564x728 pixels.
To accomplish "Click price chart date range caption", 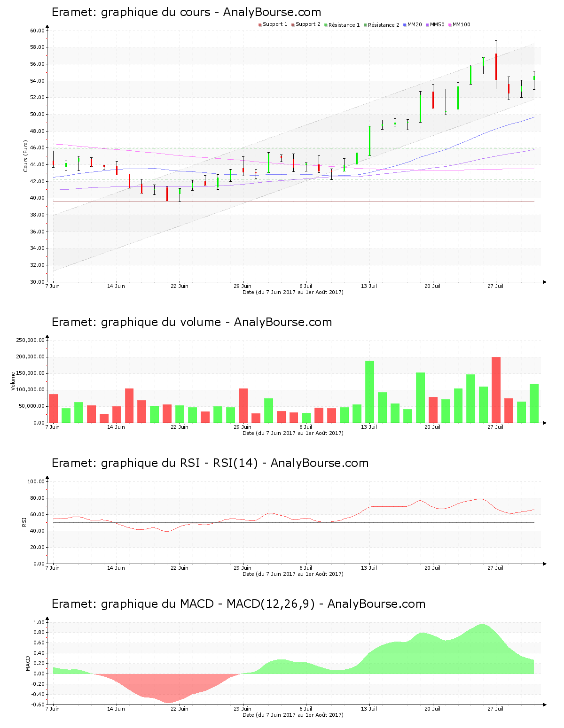I will click(x=293, y=292).
